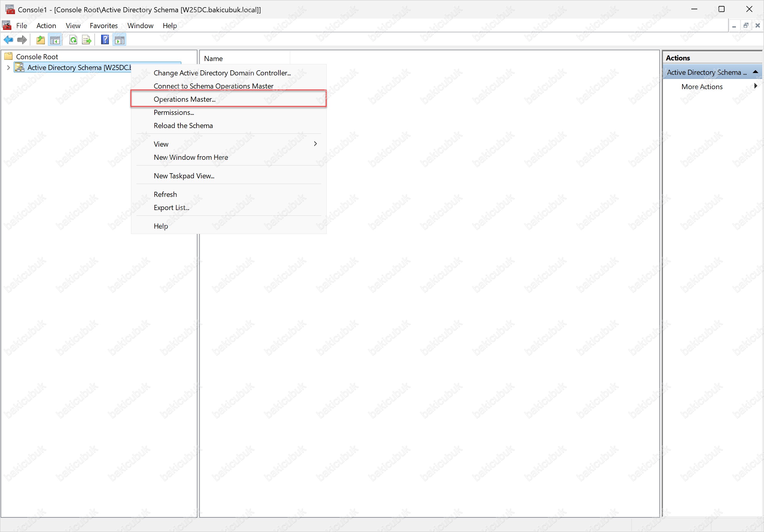This screenshot has height=532, width=764.
Task: Select the Console Root tree item
Action: click(x=37, y=57)
